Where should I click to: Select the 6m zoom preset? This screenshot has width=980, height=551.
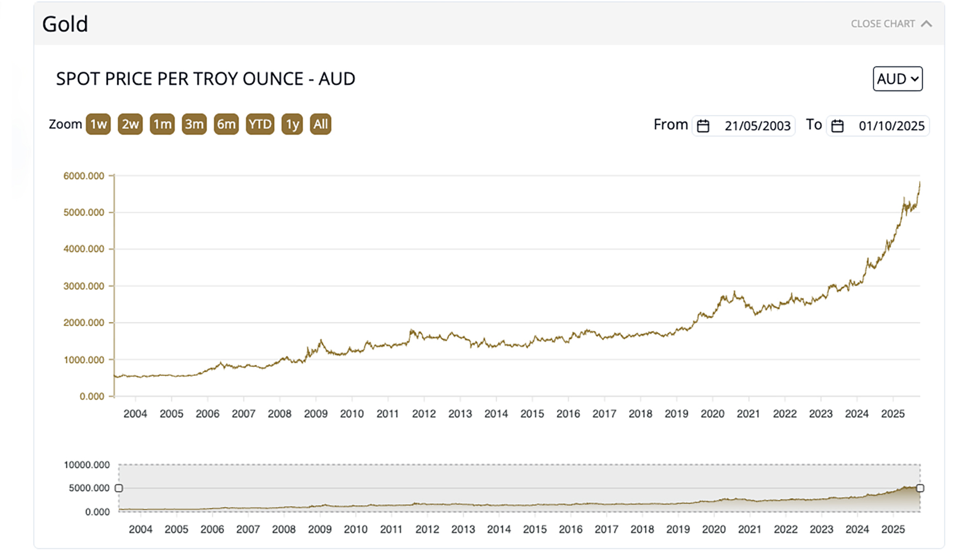[226, 124]
